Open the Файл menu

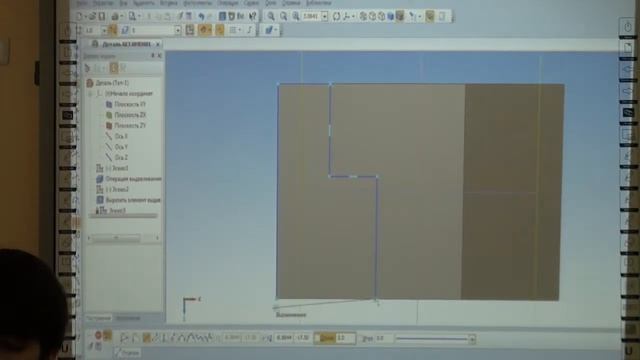82,3
